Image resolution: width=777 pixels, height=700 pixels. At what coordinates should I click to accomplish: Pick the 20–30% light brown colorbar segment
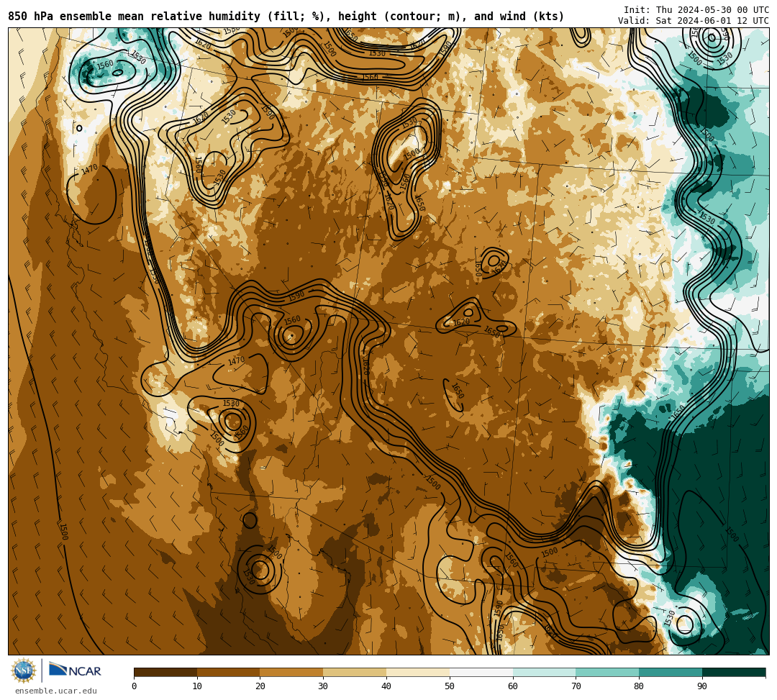tap(292, 672)
